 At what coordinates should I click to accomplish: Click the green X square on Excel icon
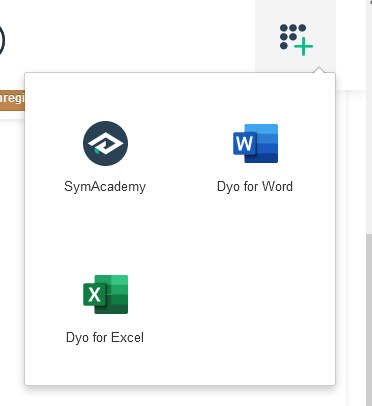coord(94,295)
